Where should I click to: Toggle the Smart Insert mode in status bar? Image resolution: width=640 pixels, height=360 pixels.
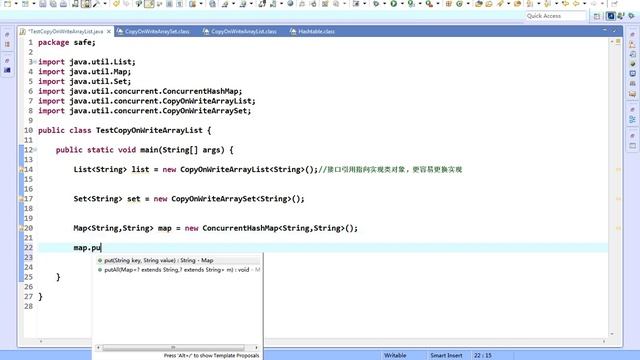coord(446,356)
